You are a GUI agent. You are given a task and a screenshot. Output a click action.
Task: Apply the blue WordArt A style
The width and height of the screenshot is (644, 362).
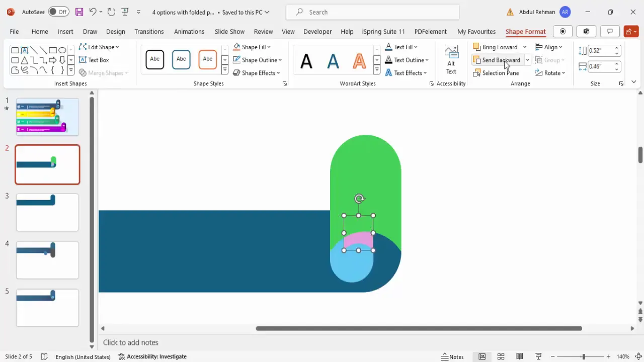point(333,61)
